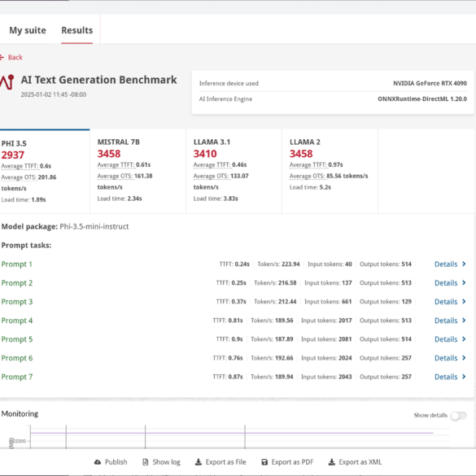Click the ONNXRuntime-DirectML 1.20.0 engine value
476x476 pixels.
pos(422,99)
